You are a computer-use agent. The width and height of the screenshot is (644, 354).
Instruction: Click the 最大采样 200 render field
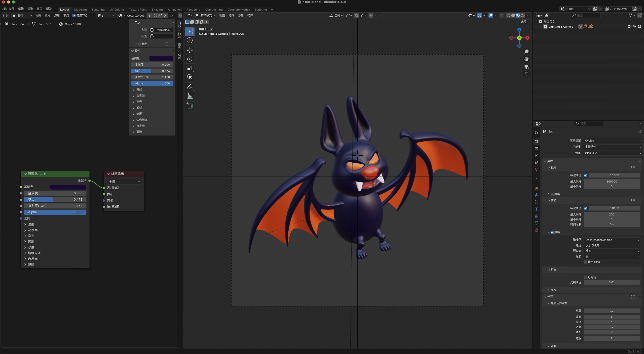[x=612, y=214]
